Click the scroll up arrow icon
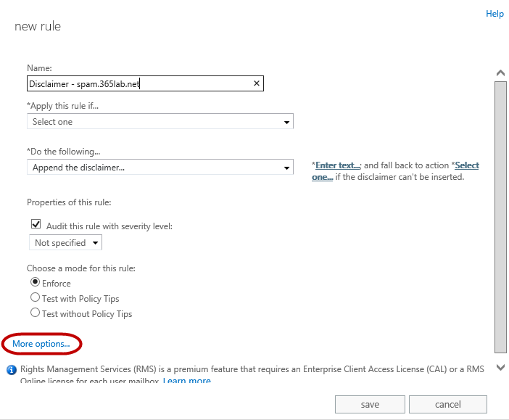The height and width of the screenshot is (420, 509). (500, 73)
